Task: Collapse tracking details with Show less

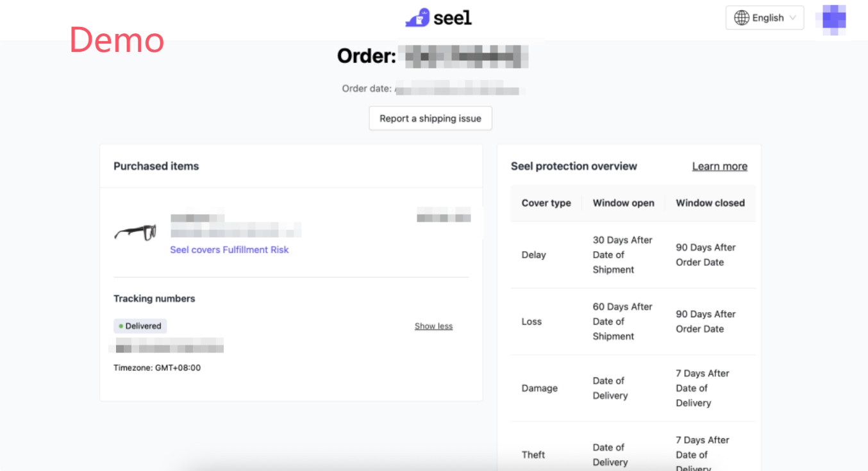Action: click(x=433, y=326)
